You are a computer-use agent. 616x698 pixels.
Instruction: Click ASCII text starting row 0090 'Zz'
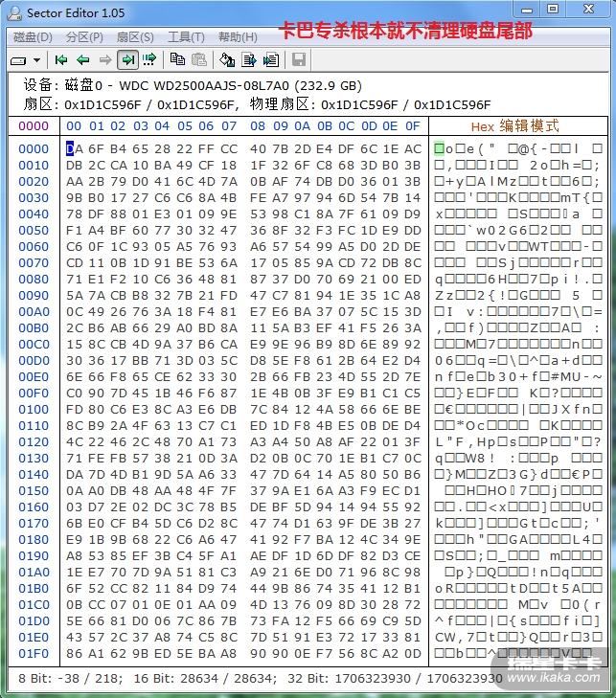[445, 295]
